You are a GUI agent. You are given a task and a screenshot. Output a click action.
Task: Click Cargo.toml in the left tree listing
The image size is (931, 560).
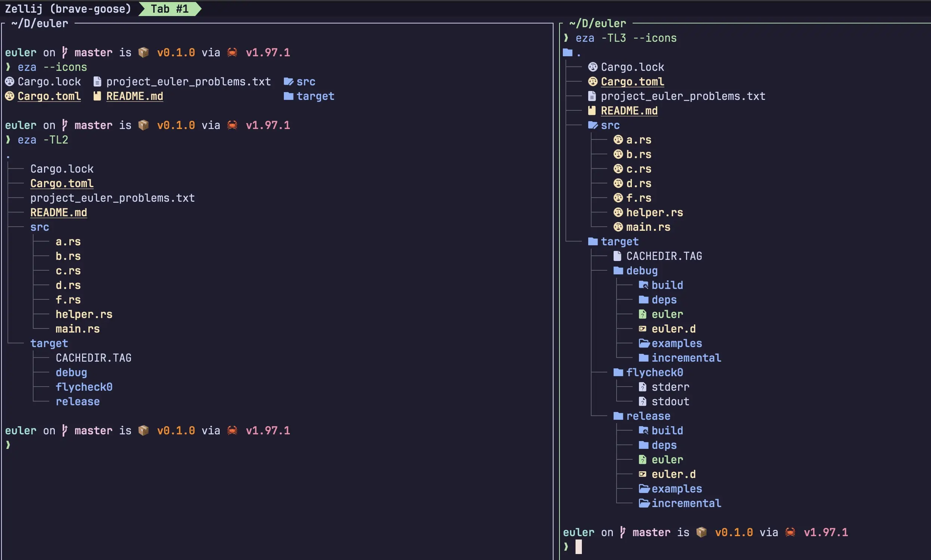pyautogui.click(x=62, y=183)
